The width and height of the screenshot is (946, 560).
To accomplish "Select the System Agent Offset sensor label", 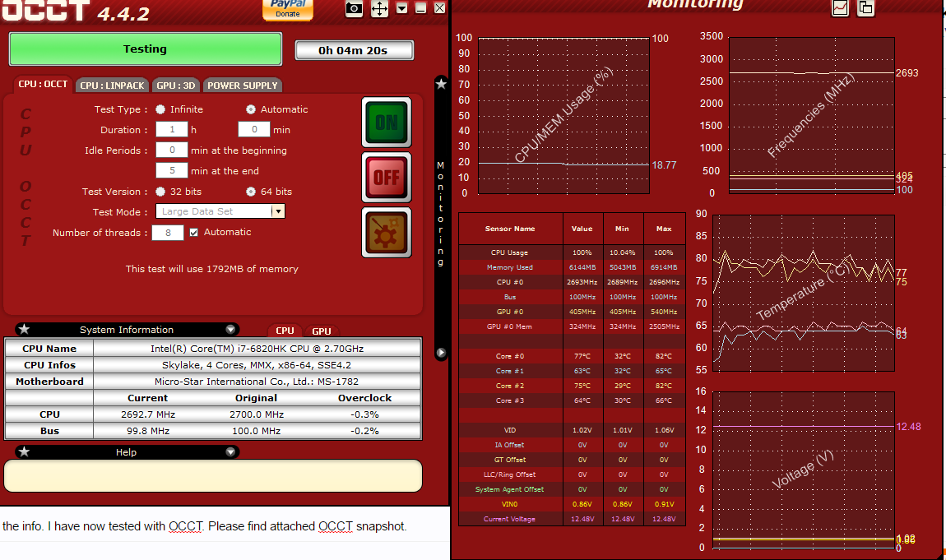I will click(x=510, y=489).
